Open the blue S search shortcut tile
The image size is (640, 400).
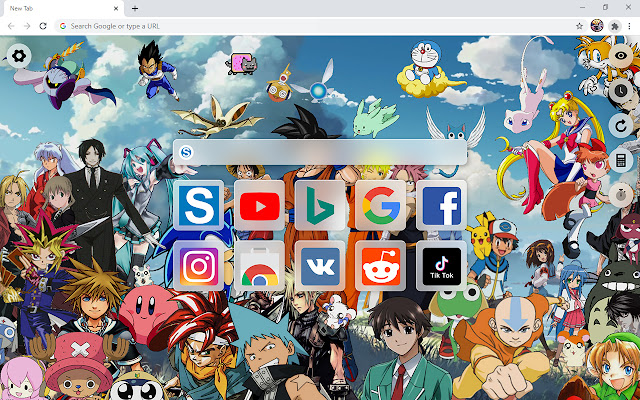(199, 206)
